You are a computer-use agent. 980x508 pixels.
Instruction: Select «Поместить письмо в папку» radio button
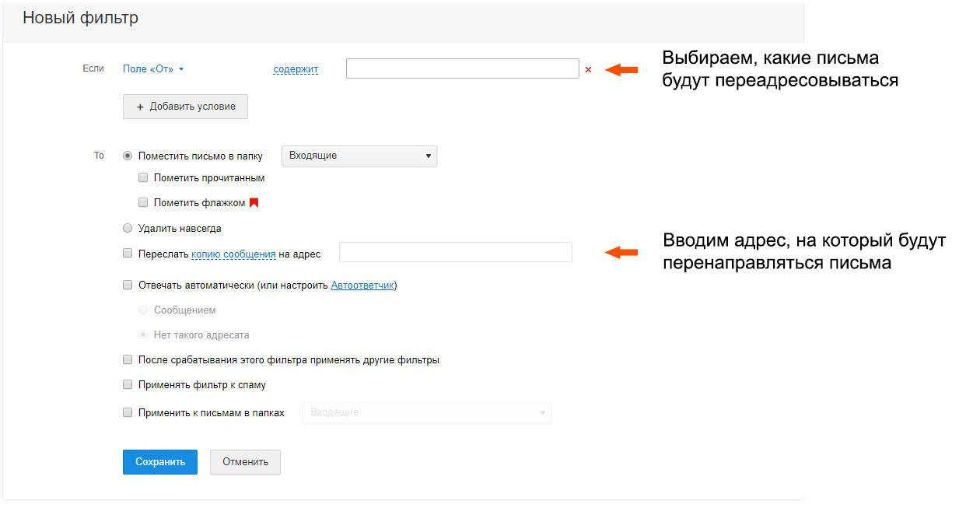(128, 156)
